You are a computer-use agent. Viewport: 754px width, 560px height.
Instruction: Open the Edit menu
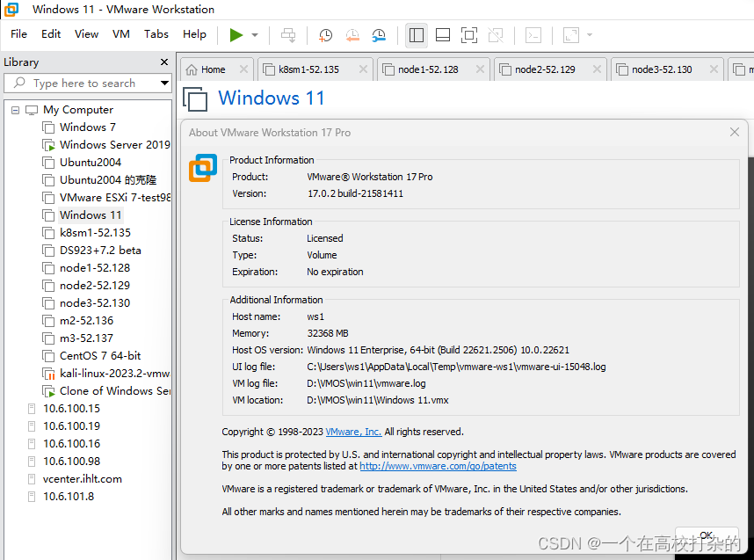[51, 34]
